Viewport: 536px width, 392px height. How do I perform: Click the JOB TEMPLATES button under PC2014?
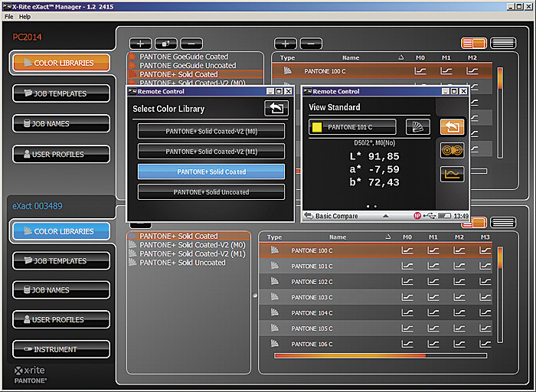click(60, 93)
